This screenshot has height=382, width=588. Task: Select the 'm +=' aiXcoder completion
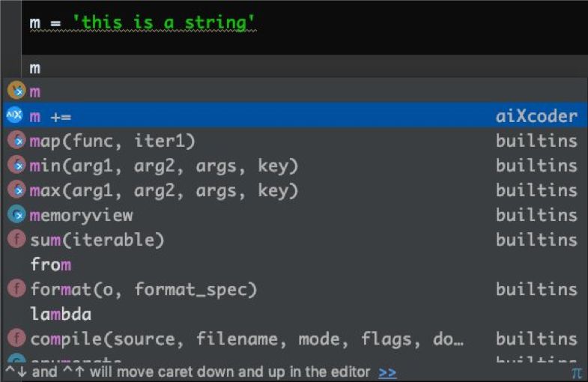point(295,115)
